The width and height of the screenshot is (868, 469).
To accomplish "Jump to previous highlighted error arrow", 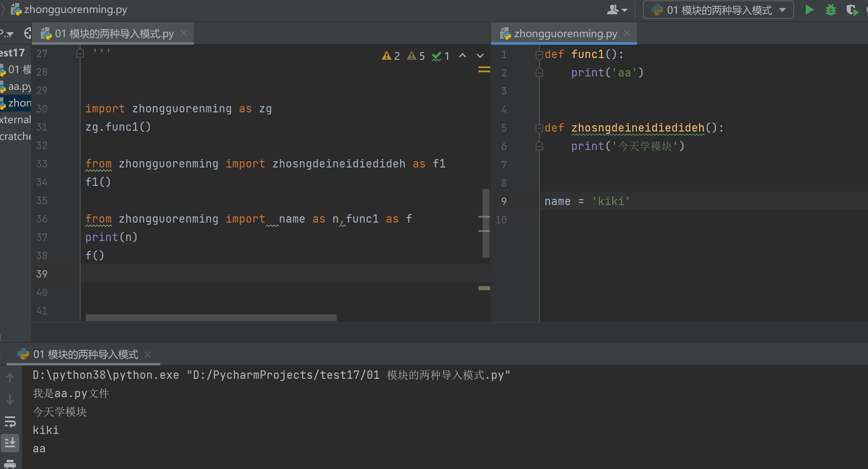I will click(x=463, y=56).
